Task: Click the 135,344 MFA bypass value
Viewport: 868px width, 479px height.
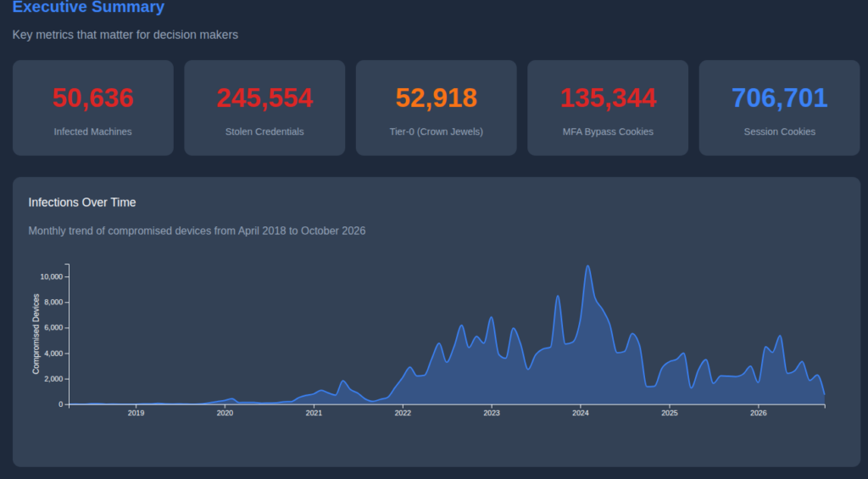Action: (x=608, y=98)
